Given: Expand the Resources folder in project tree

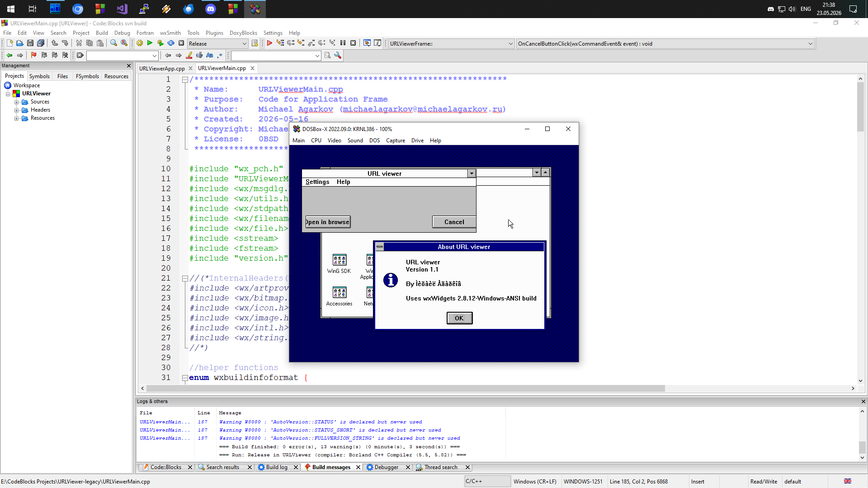Looking at the screenshot, I should [16, 118].
